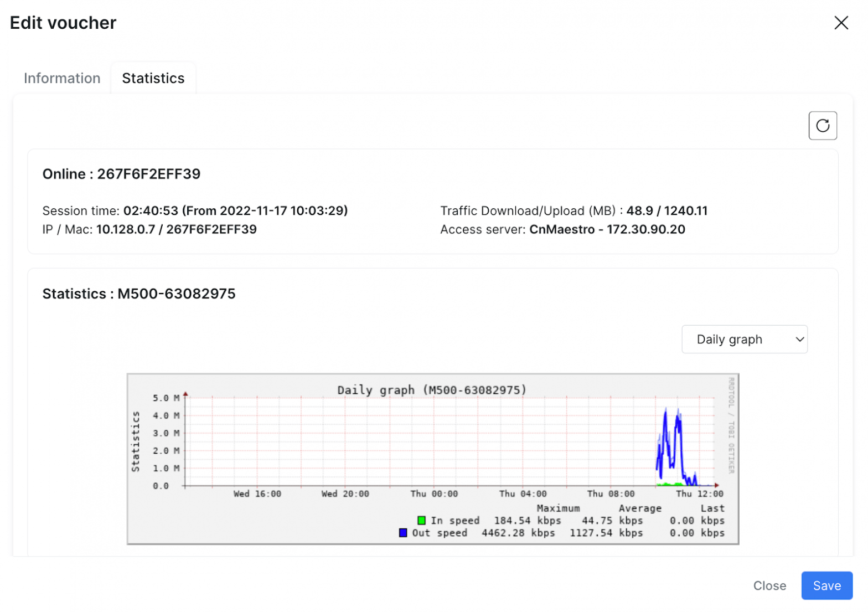Screen dimensions: 868x612
Task: Close the Edit voucher dialog with X
Action: (840, 23)
